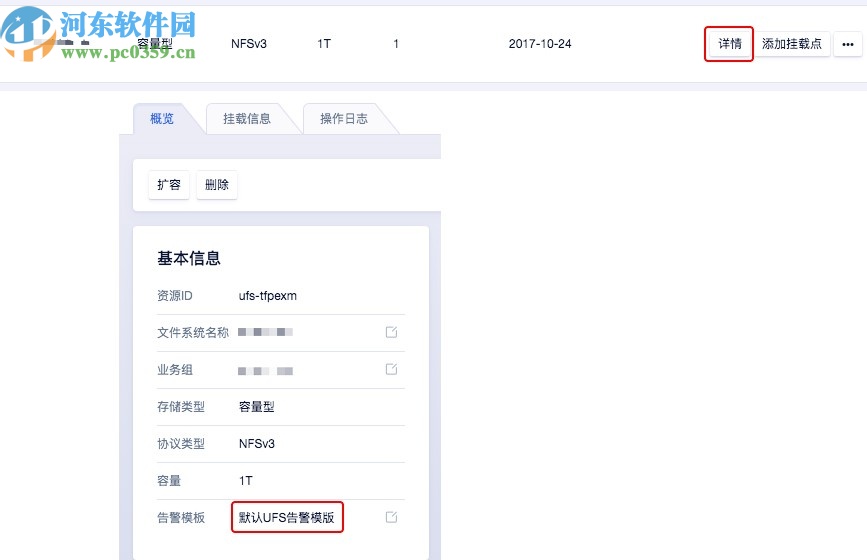Screen dimensions: 867x560
Task: Open the three-dots more actions menu
Action: coord(848,44)
